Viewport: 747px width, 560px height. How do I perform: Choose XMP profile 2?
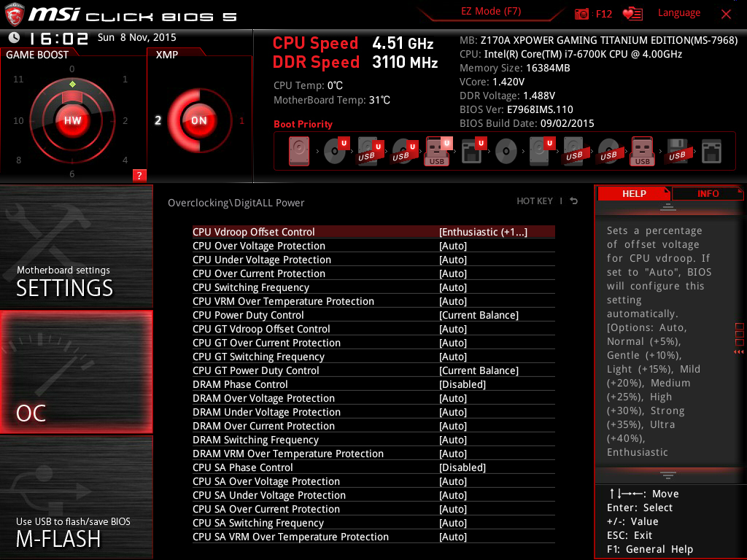click(x=158, y=120)
